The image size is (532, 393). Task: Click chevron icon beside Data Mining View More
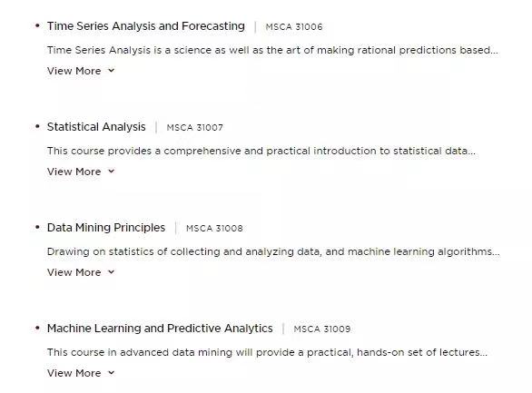(x=112, y=272)
